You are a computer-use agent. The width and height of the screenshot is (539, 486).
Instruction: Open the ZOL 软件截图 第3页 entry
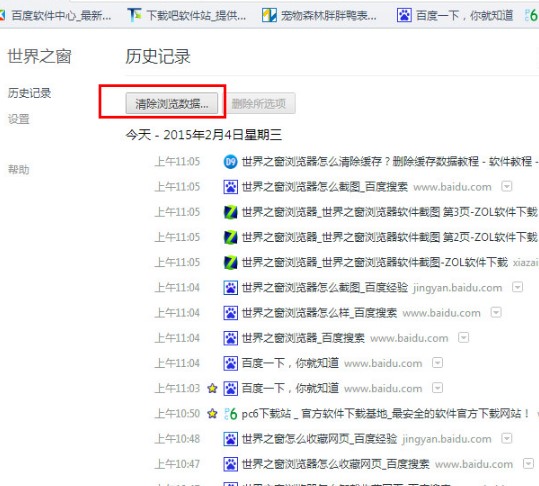(x=389, y=212)
